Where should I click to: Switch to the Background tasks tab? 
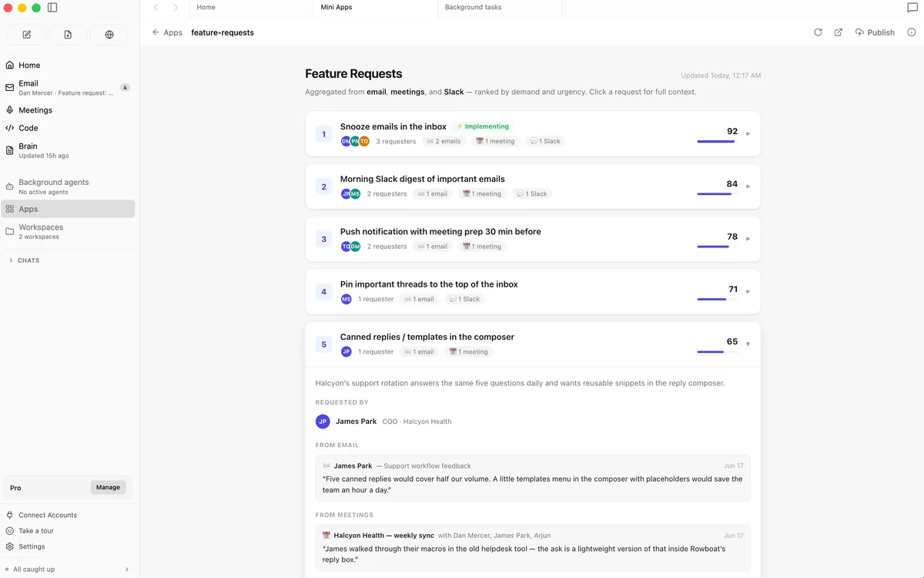coord(500,8)
